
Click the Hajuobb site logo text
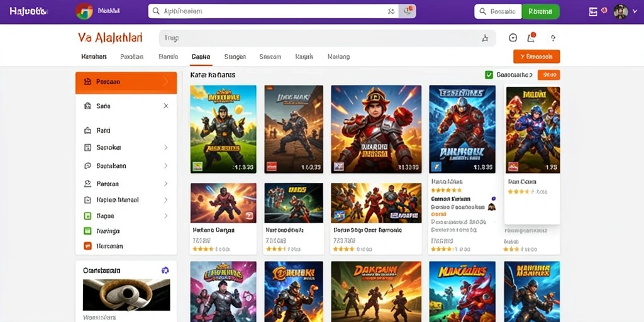tap(28, 11)
